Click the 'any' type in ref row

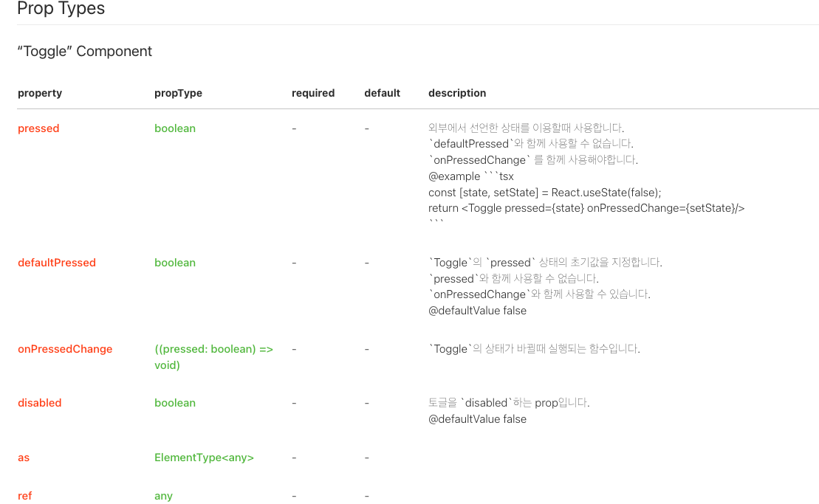(163, 496)
